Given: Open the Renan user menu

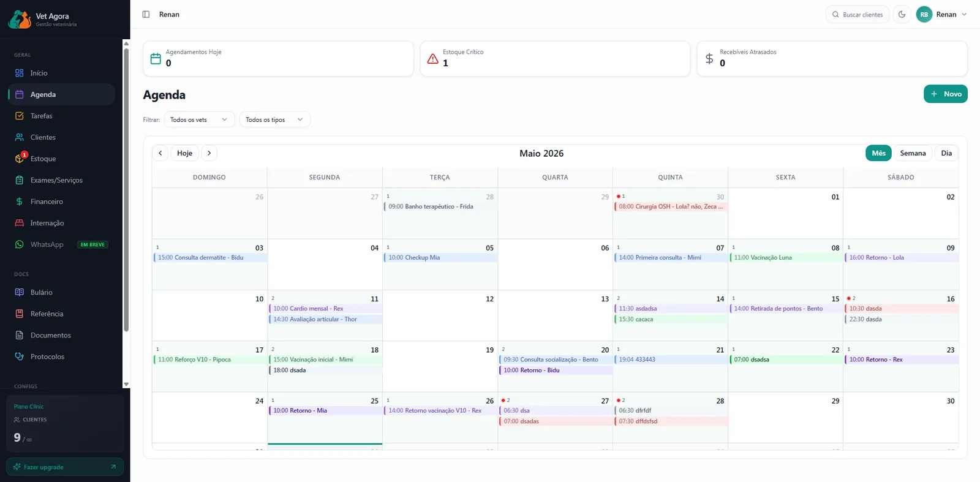Looking at the screenshot, I should click(942, 14).
